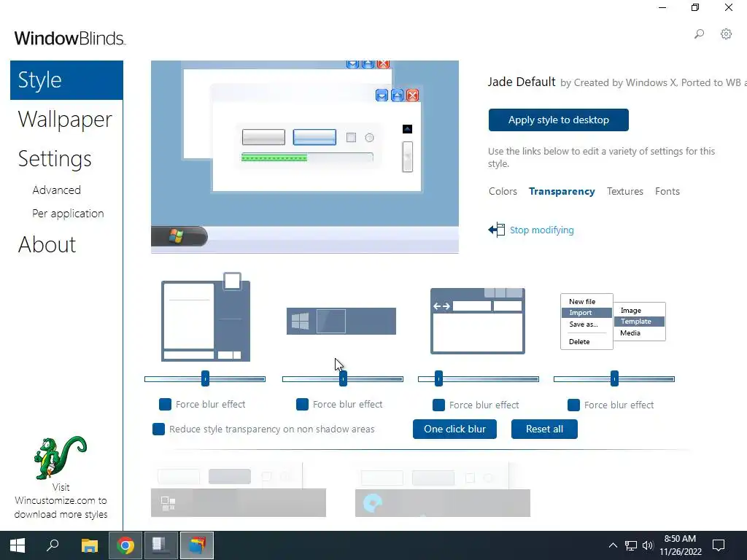Open taskbar Search magnifier

pyautogui.click(x=53, y=545)
